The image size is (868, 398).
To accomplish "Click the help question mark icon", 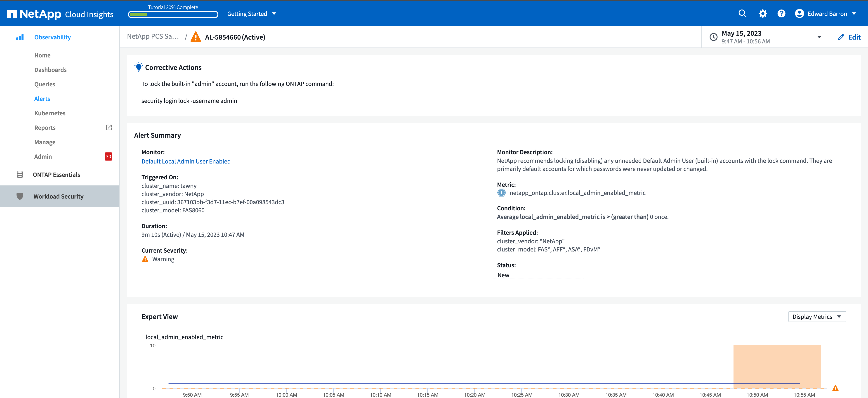I will pos(781,14).
